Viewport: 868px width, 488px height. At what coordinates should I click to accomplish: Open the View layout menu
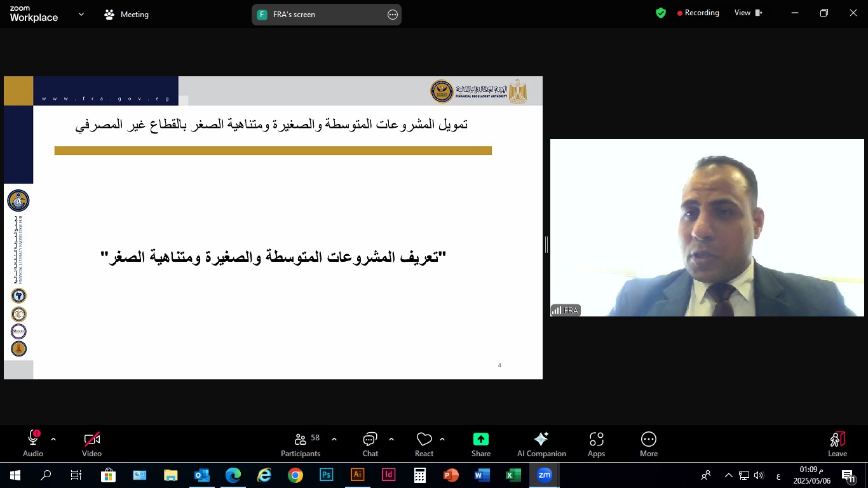pyautogui.click(x=749, y=13)
